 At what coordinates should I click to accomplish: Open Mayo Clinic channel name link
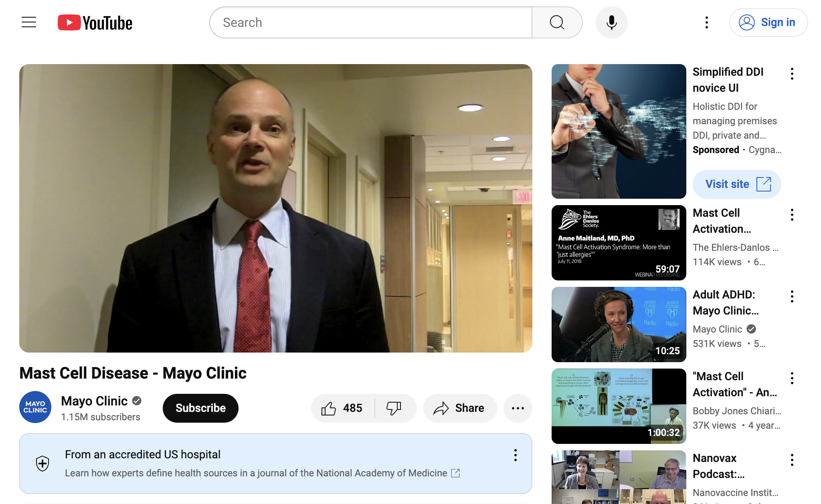click(x=94, y=401)
